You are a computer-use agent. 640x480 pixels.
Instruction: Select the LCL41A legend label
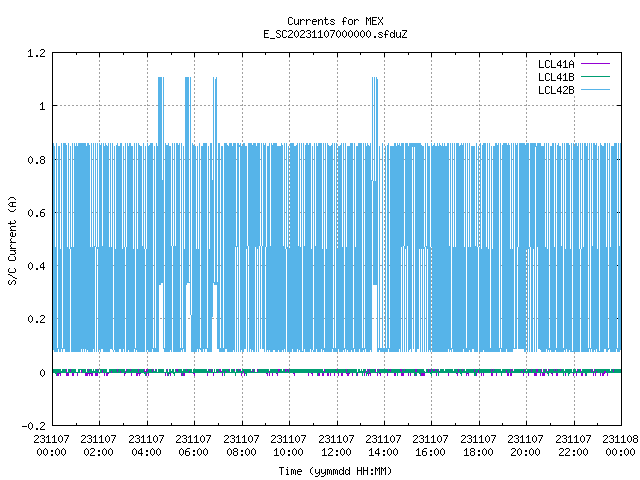pyautogui.click(x=556, y=64)
